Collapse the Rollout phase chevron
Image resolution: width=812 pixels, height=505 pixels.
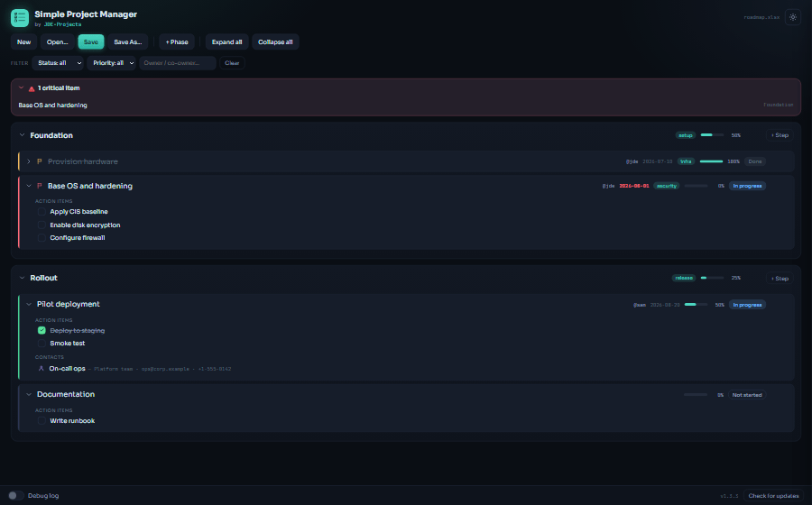(x=22, y=278)
